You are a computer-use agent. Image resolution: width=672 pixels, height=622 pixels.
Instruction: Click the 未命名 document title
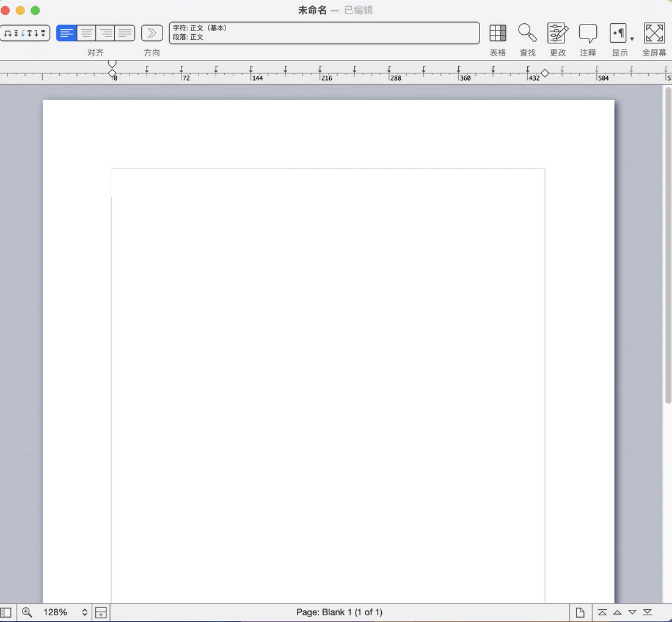pyautogui.click(x=312, y=10)
